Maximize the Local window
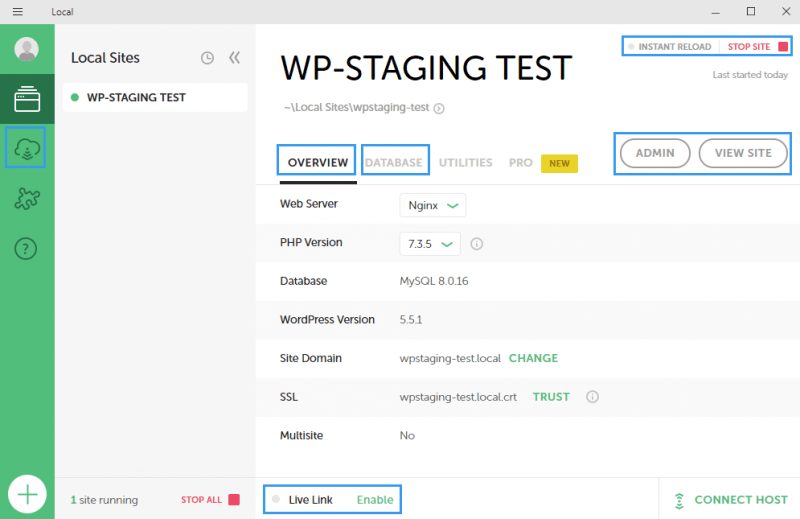Image resolution: width=800 pixels, height=519 pixels. [751, 11]
